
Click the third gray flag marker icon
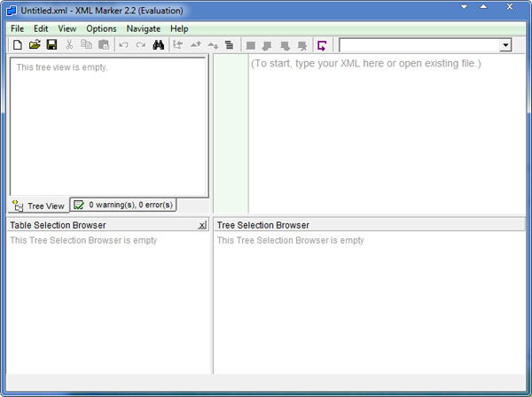[x=285, y=45]
